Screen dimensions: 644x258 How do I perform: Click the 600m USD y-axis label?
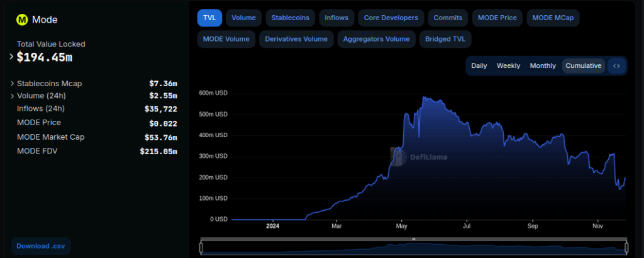pyautogui.click(x=213, y=93)
